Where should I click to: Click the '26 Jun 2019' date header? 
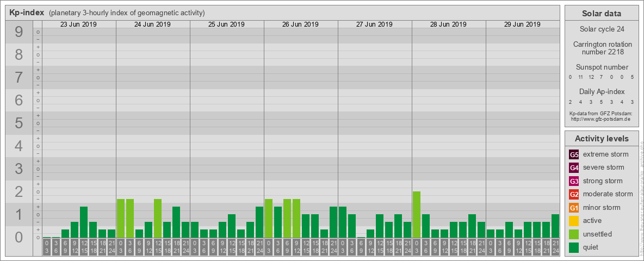click(300, 24)
